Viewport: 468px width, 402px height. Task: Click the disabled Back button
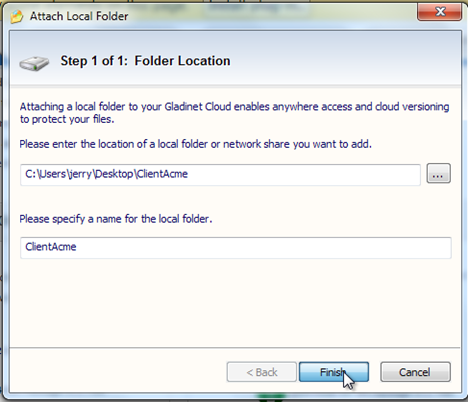pyautogui.click(x=261, y=372)
